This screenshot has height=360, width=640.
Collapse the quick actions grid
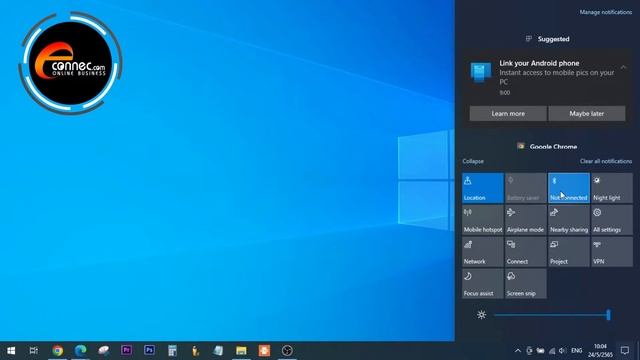(473, 161)
